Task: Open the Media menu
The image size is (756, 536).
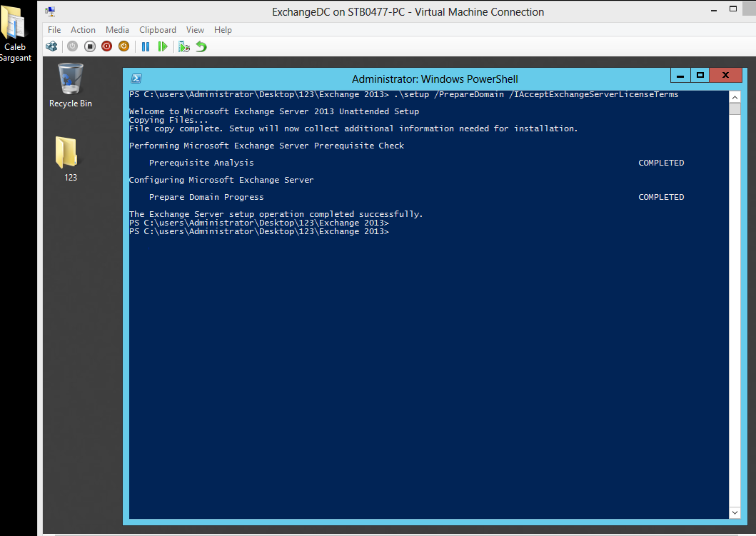Action: (x=117, y=30)
